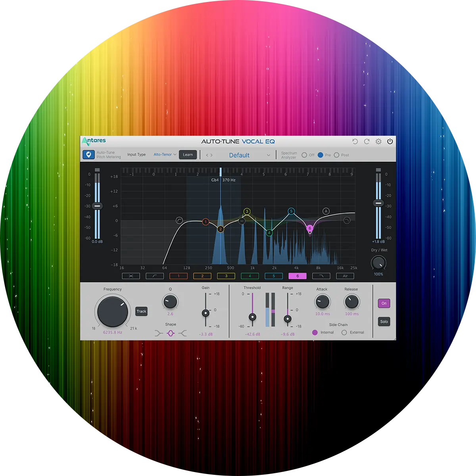
Task: Toggle the Solo button
Action: (384, 322)
